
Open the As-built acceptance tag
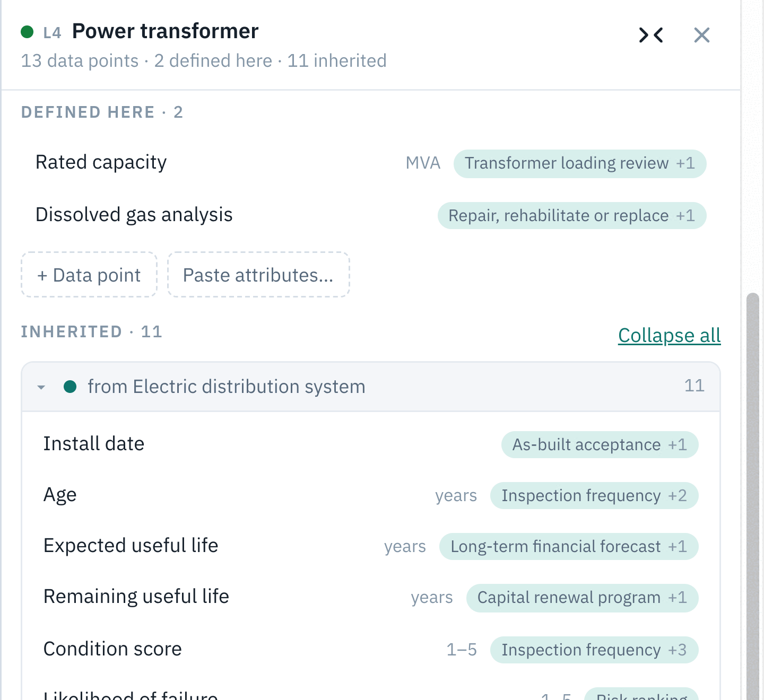point(600,444)
